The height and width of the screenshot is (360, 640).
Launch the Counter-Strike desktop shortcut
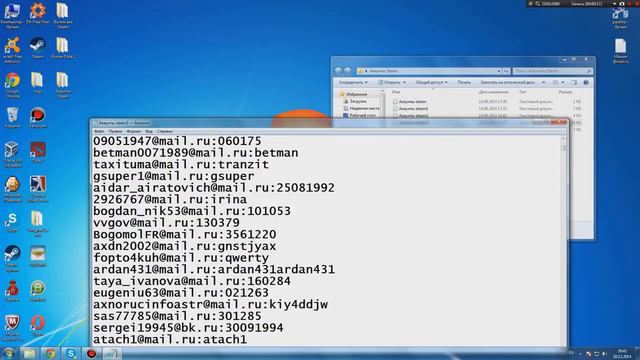(38, 189)
